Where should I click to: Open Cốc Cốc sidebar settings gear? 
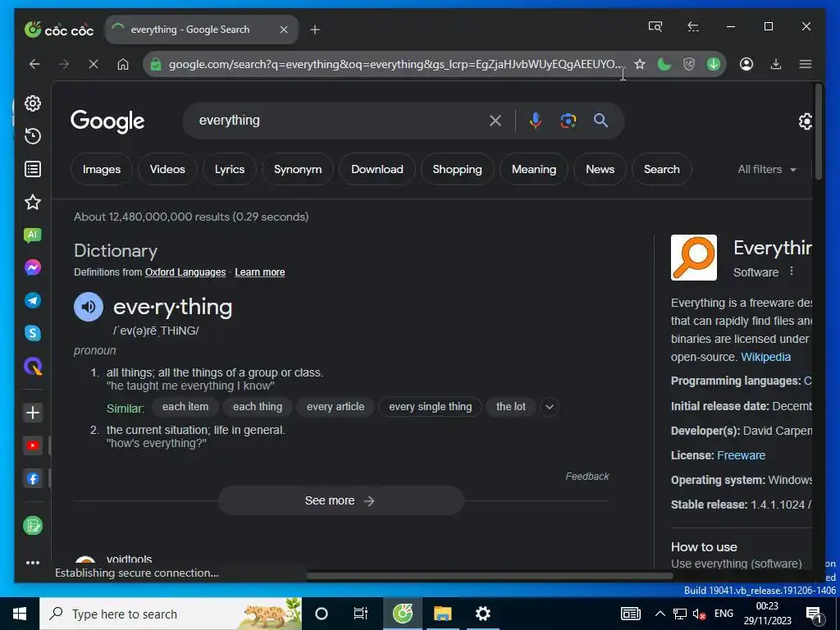pyautogui.click(x=33, y=103)
